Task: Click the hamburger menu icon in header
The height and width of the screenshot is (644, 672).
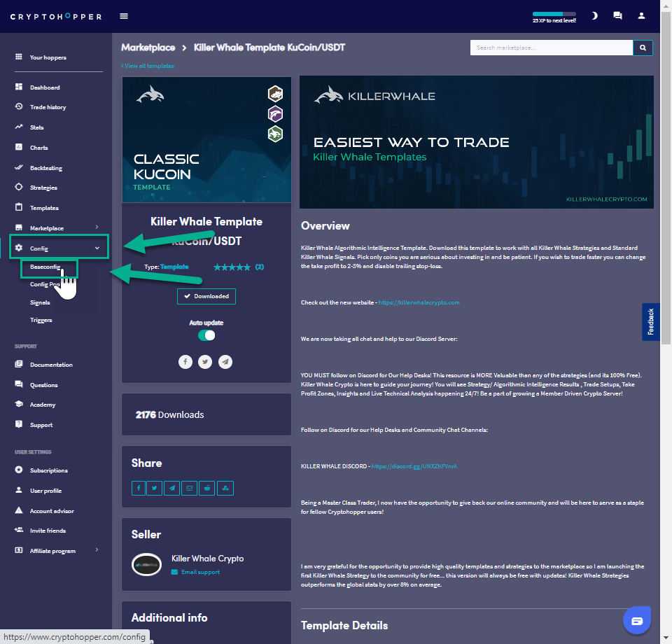Action: 124,16
